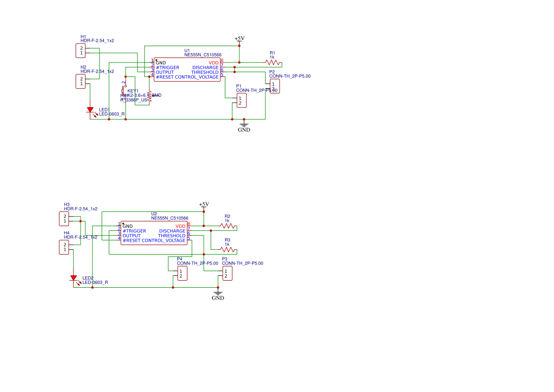Screen dimensions: 554x392
Task: Select the U1 NE555N chip body
Action: pyautogui.click(x=187, y=70)
